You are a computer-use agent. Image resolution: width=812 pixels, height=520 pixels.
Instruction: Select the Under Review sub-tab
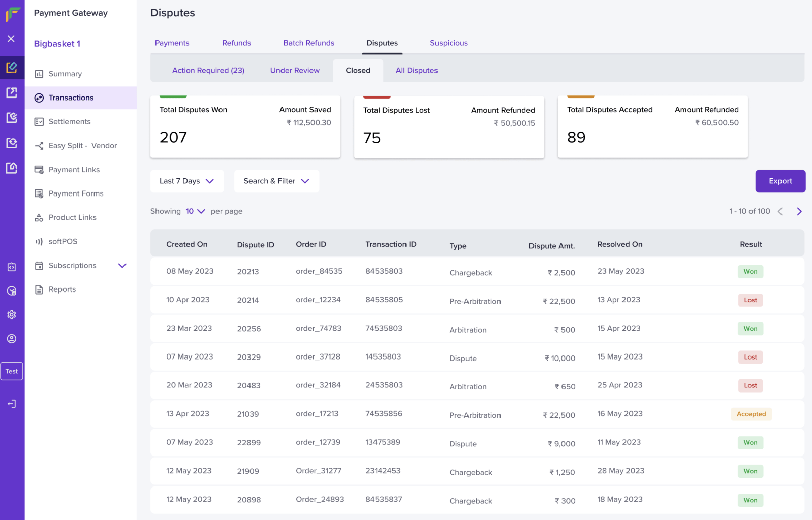coord(295,71)
